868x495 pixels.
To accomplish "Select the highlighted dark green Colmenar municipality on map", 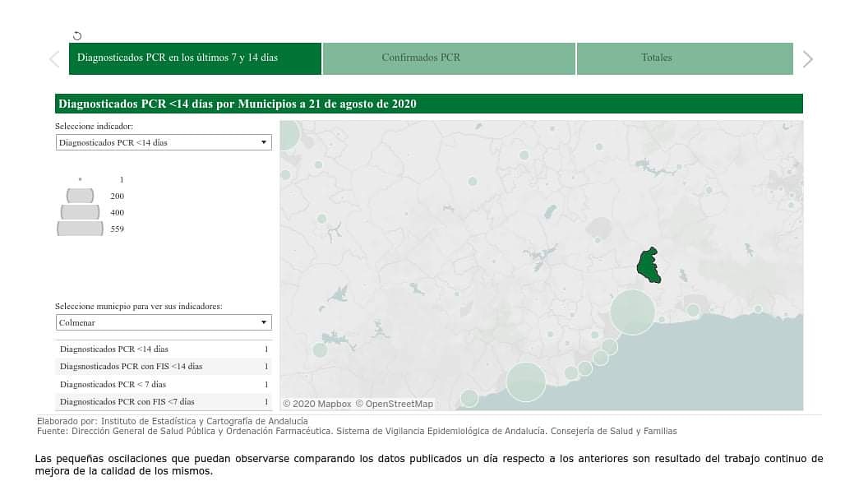I will [649, 266].
